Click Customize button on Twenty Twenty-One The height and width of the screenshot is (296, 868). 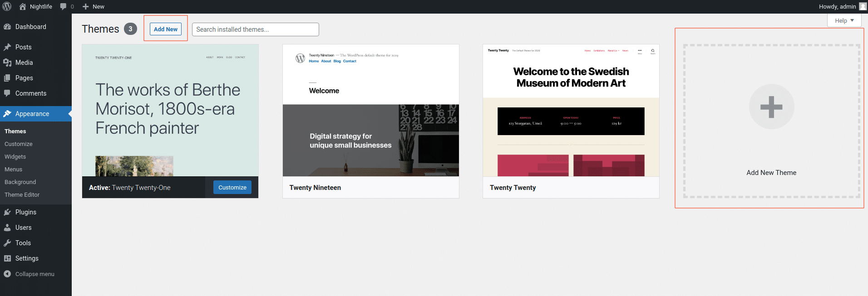pos(232,187)
